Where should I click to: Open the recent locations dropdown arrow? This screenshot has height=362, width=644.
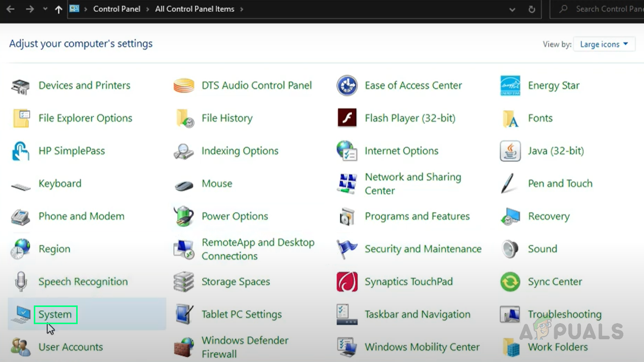pos(45,9)
